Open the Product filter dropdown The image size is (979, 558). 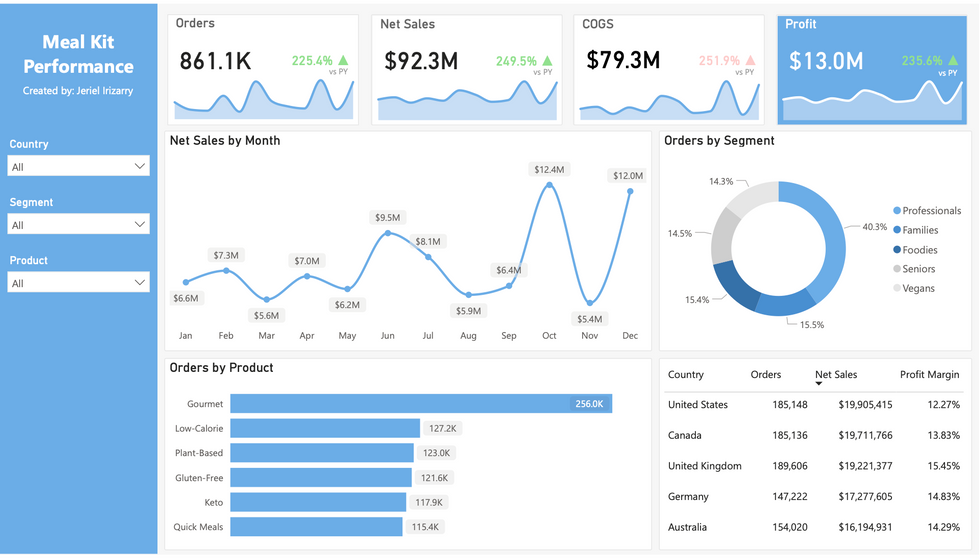point(79,282)
